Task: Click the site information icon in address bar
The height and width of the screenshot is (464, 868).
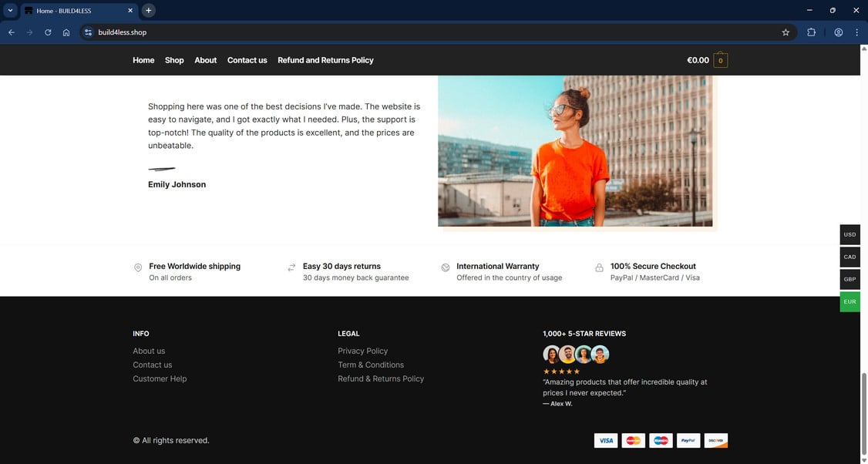Action: point(89,32)
